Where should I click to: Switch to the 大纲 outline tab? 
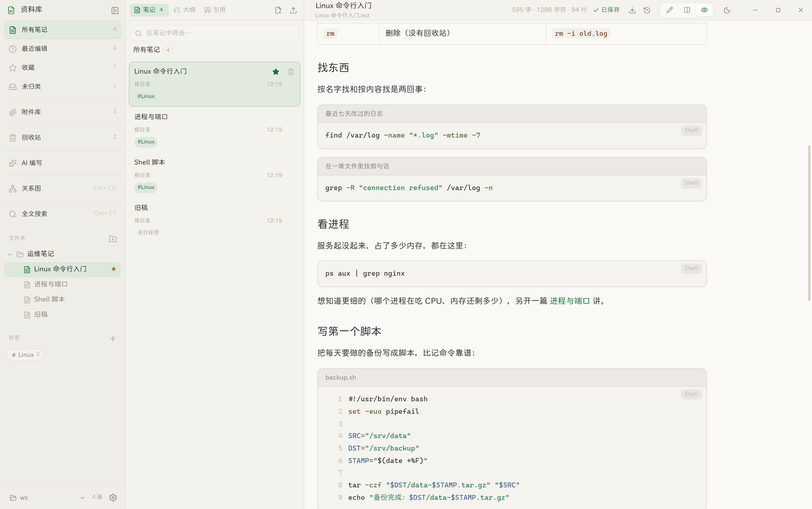(x=185, y=10)
